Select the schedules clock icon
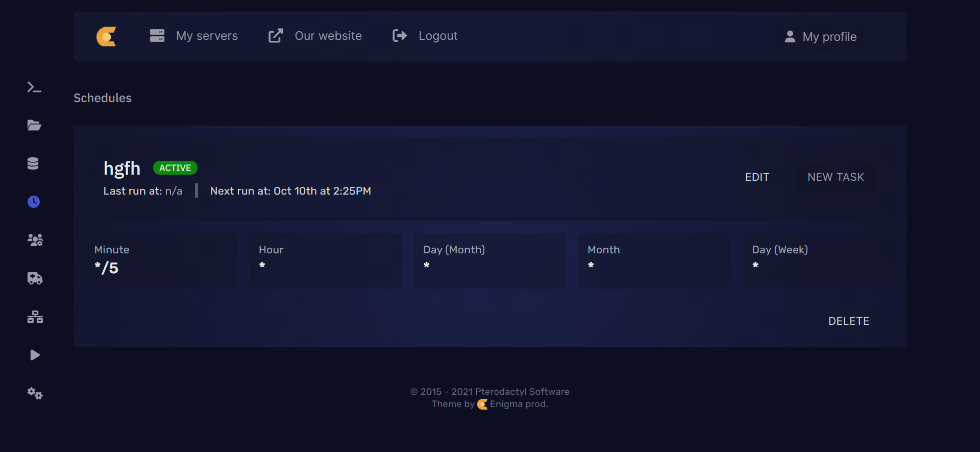The width and height of the screenshot is (980, 452). (34, 202)
